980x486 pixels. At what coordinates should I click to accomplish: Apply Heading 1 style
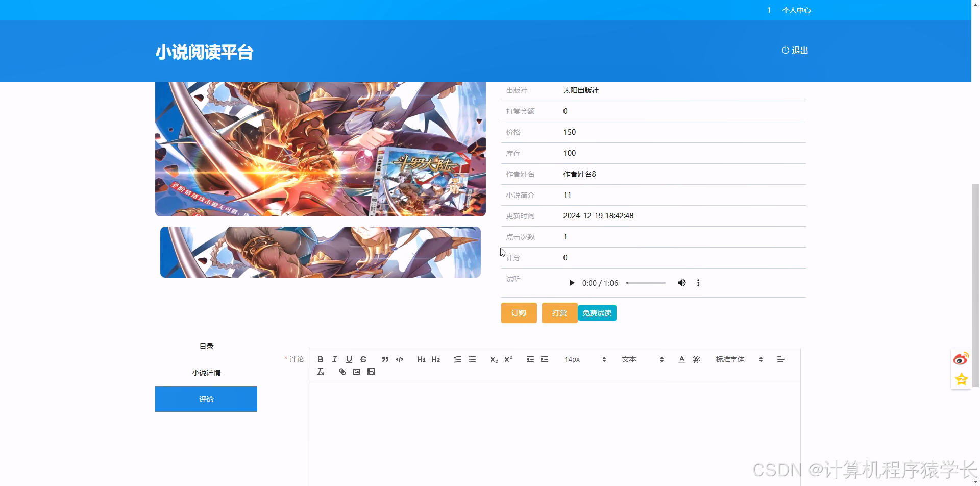421,359
